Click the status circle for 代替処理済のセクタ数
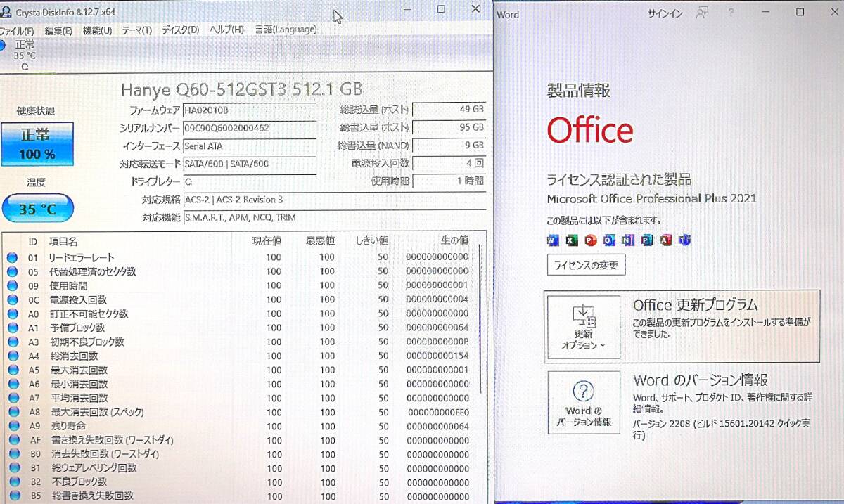 click(12, 271)
